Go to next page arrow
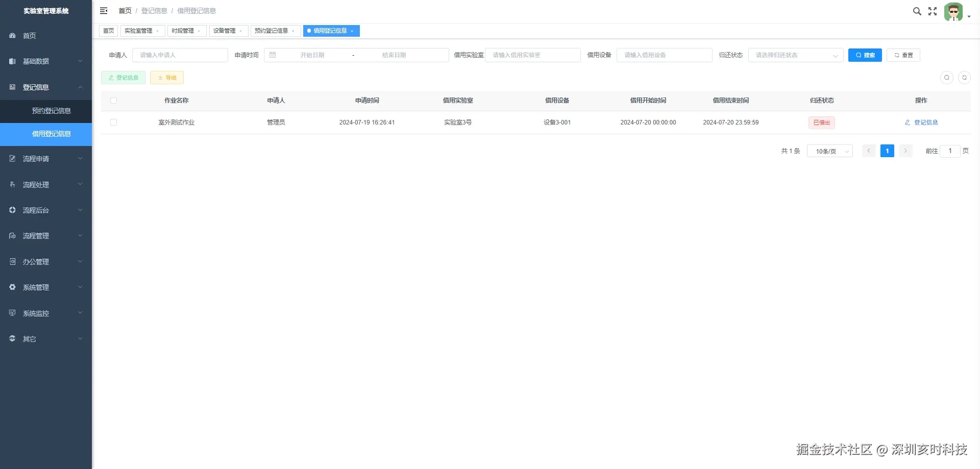The width and height of the screenshot is (980, 469). tap(905, 151)
